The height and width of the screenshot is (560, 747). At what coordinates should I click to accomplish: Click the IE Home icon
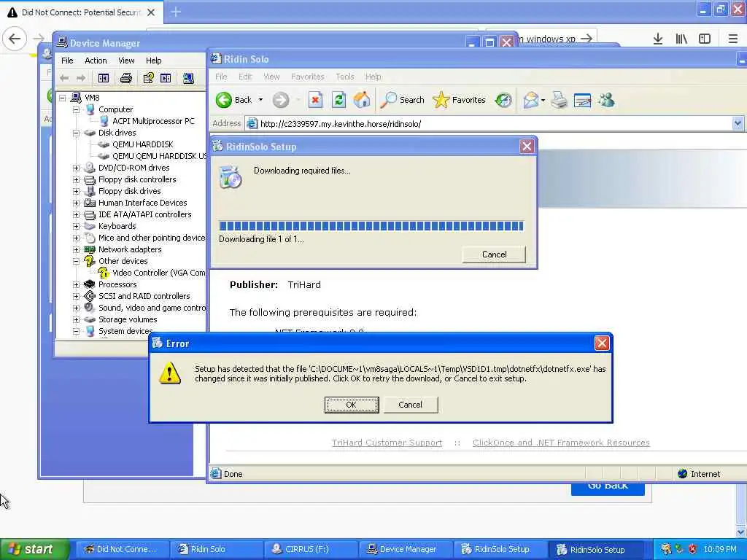coord(362,100)
